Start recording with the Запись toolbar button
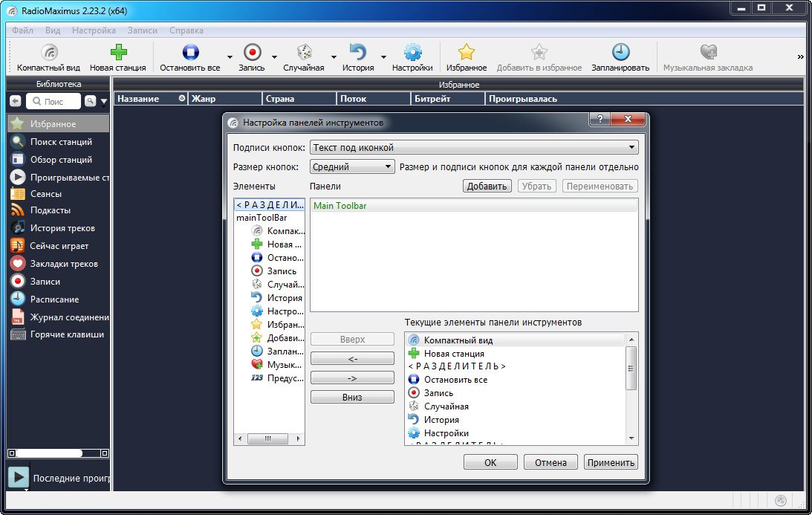 (252, 57)
